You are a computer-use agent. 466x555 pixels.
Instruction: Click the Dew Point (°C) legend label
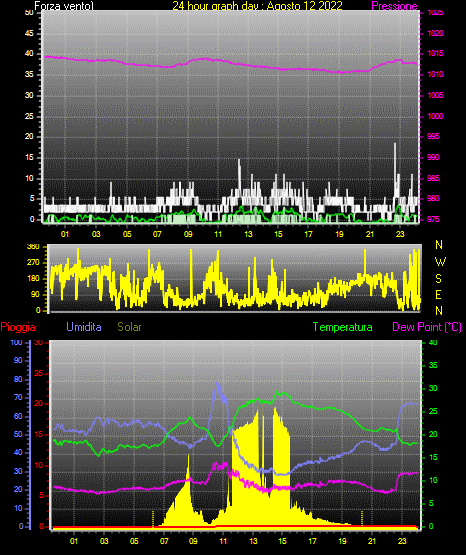click(427, 327)
